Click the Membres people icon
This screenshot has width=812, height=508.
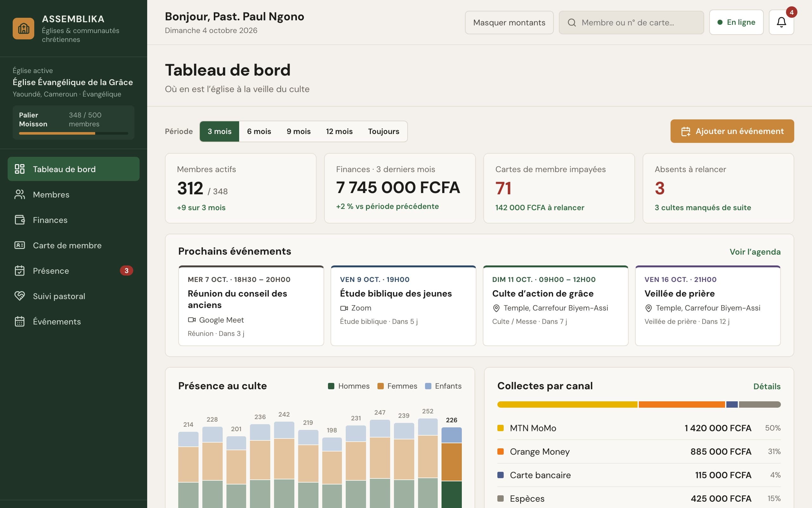tap(19, 195)
